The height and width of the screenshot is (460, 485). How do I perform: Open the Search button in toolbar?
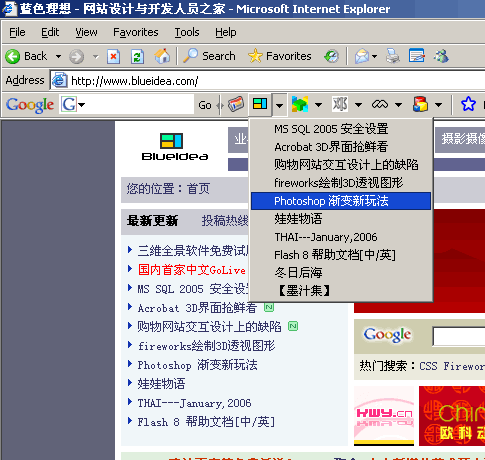click(210, 56)
